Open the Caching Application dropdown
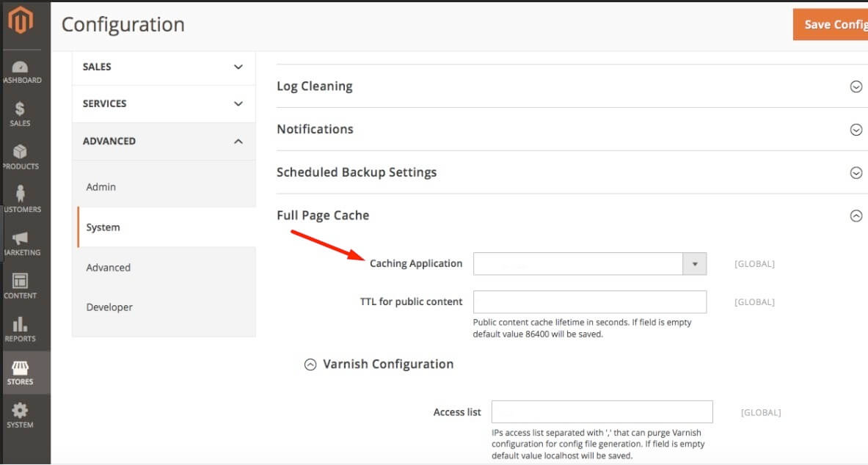Image resolution: width=868 pixels, height=465 pixels. pos(590,264)
